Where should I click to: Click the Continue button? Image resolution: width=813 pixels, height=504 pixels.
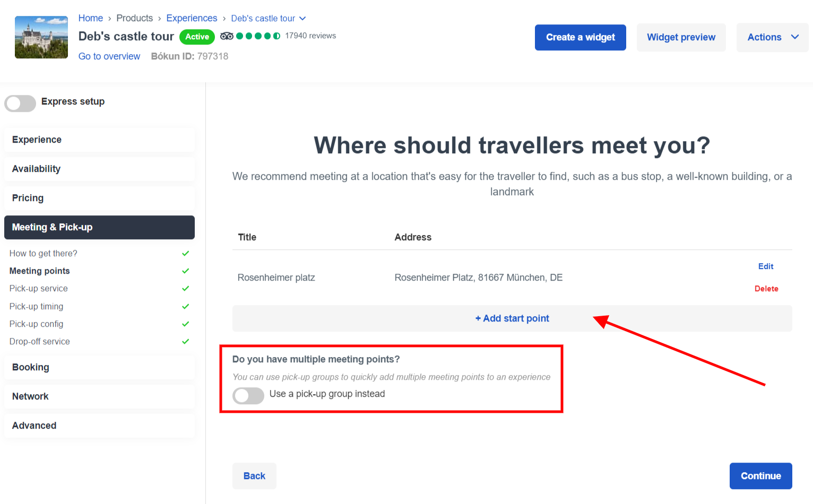(760, 476)
